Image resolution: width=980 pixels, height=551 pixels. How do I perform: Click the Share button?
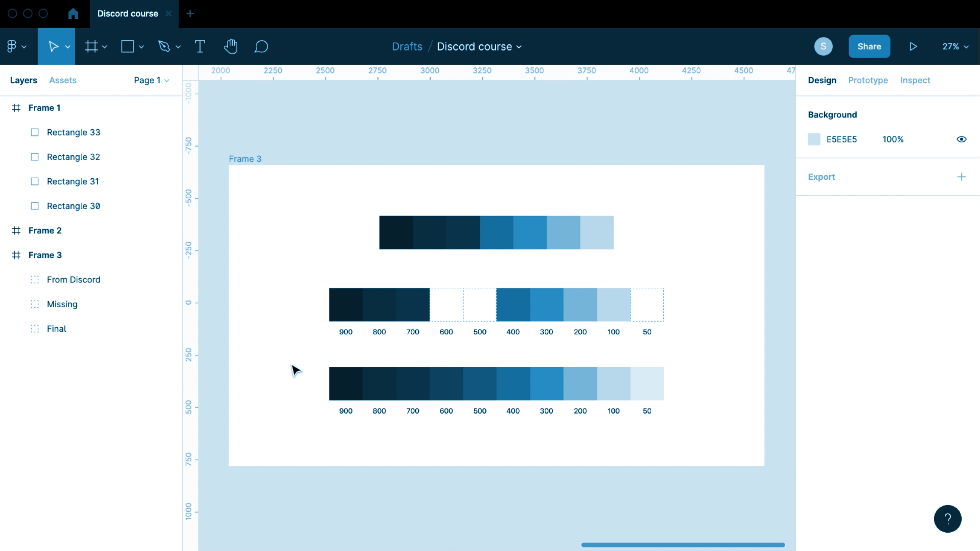click(x=869, y=46)
